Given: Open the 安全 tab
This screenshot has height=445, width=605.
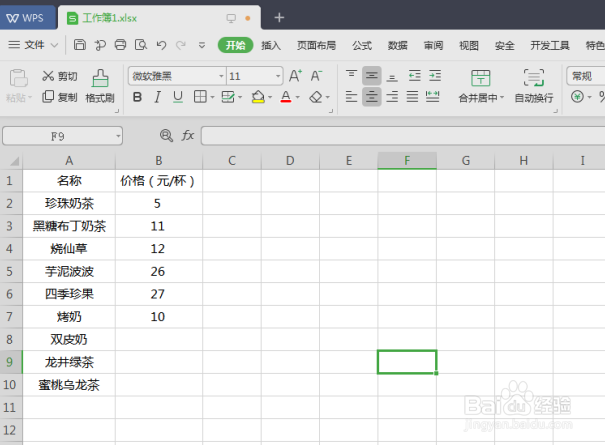Looking at the screenshot, I should (504, 46).
